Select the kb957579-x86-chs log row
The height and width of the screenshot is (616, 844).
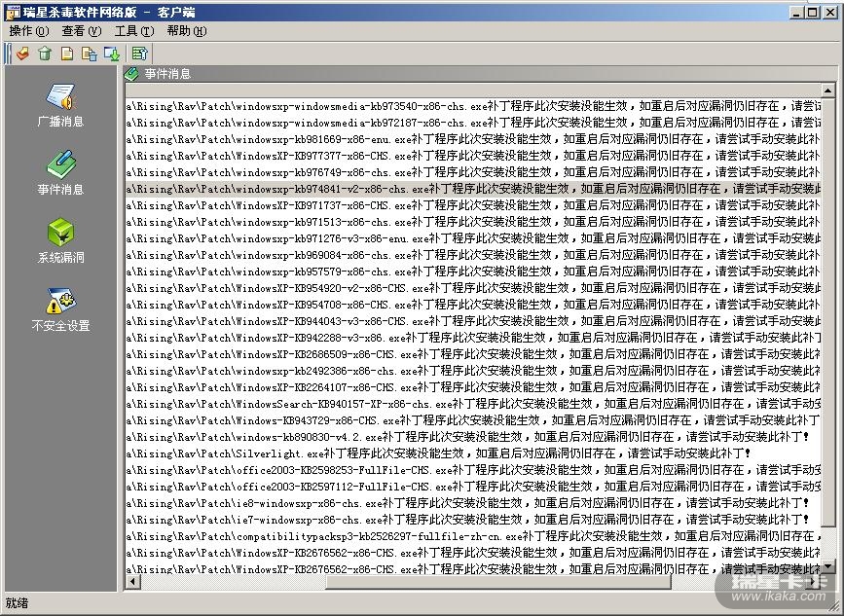click(x=473, y=272)
